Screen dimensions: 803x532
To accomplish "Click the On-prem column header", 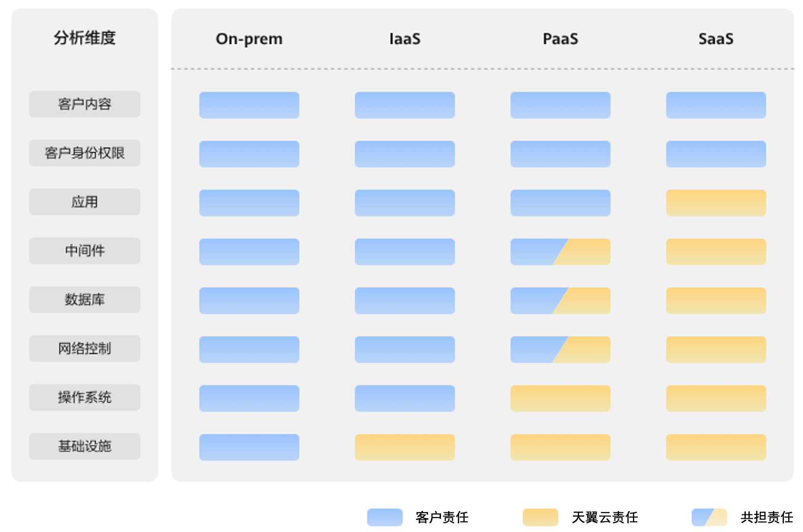I will [x=249, y=39].
